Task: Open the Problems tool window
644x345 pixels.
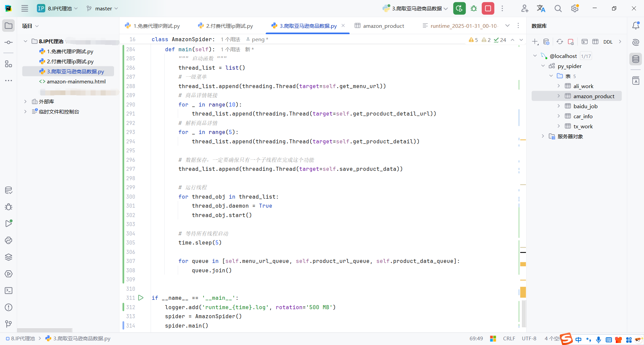Action: [x=8, y=307]
